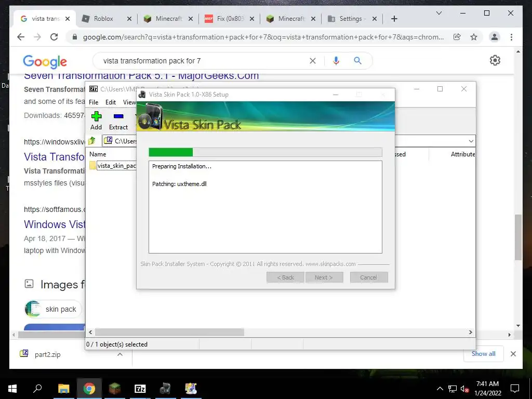
Task: Click the Chrome page vertical scrollbar thumb
Action: click(x=518, y=237)
